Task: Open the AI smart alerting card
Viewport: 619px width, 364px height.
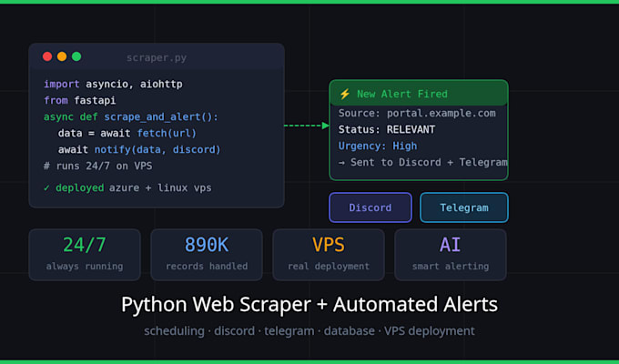Action: pyautogui.click(x=451, y=255)
